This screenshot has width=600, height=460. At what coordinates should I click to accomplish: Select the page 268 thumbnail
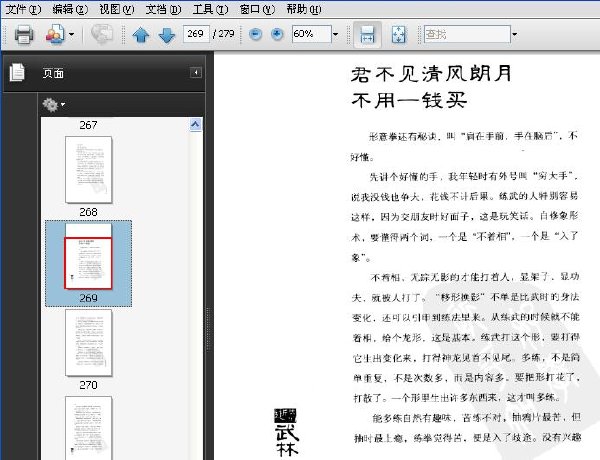click(x=88, y=170)
